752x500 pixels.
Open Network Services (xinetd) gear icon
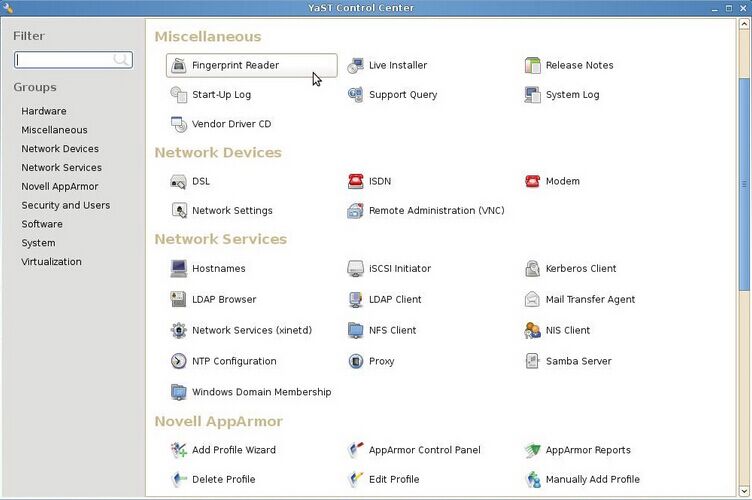(x=178, y=330)
